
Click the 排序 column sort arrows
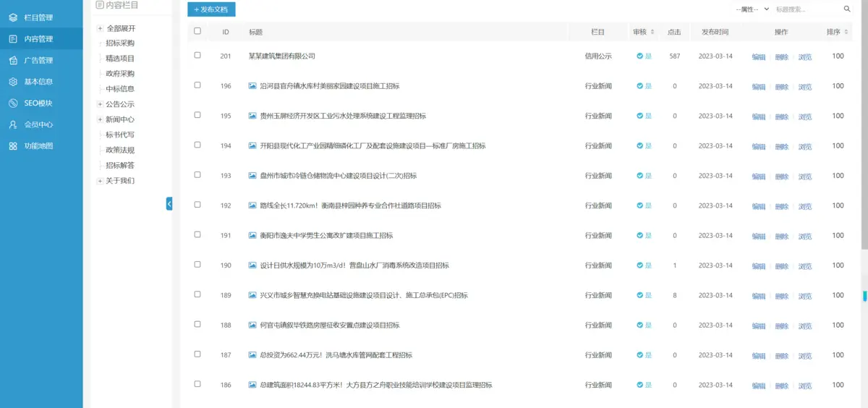[x=847, y=32]
